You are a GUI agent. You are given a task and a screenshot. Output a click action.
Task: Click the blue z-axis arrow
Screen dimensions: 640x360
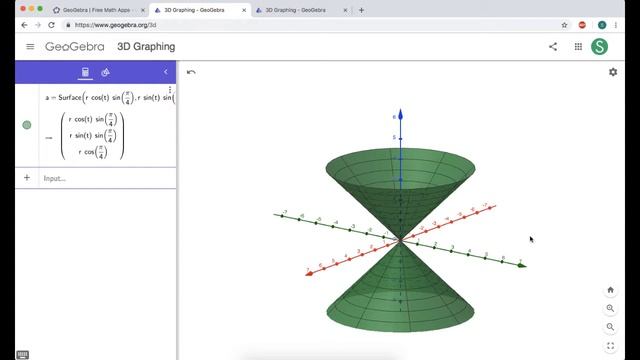400,114
